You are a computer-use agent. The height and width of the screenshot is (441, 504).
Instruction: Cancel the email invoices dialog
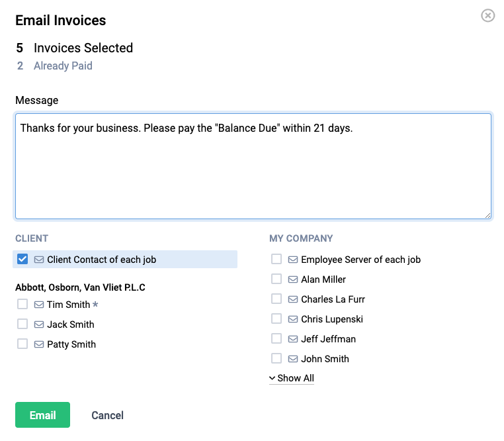[x=107, y=415]
